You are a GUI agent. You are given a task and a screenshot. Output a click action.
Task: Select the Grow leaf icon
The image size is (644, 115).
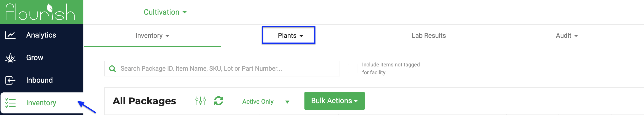[10, 58]
